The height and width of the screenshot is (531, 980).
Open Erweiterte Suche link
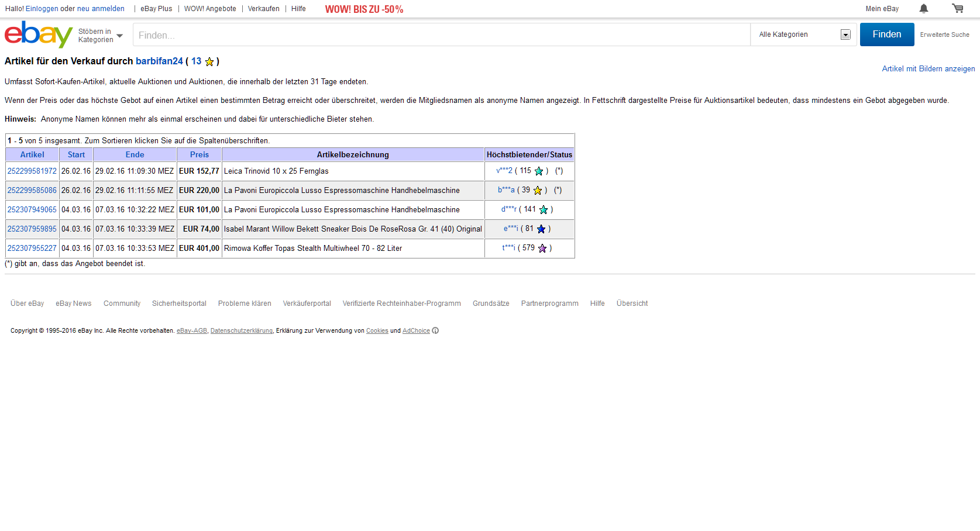tap(944, 35)
